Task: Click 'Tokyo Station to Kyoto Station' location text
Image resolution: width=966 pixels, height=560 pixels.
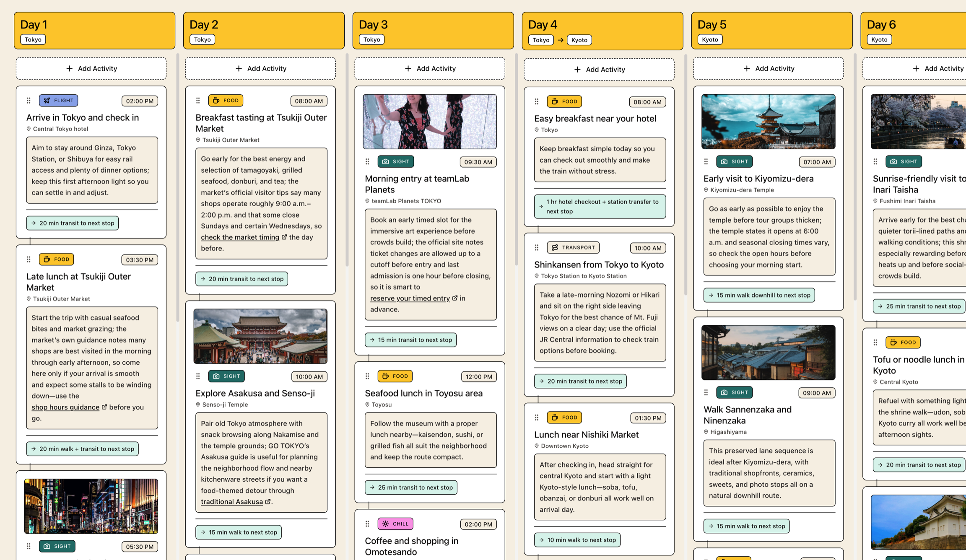Action: (584, 276)
